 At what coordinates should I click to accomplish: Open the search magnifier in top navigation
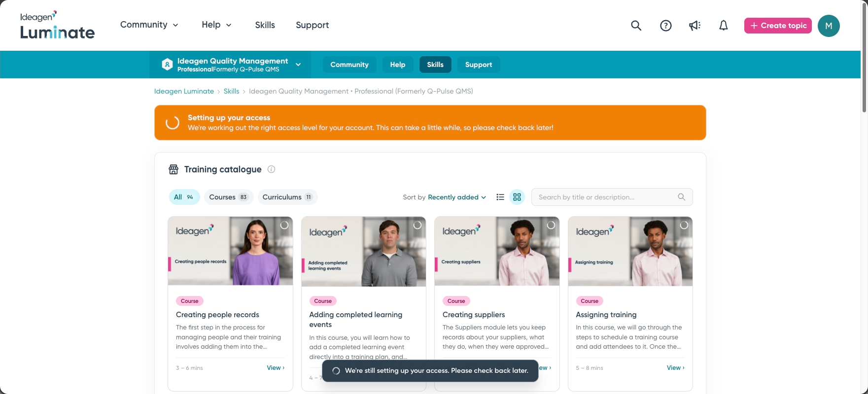(x=636, y=26)
